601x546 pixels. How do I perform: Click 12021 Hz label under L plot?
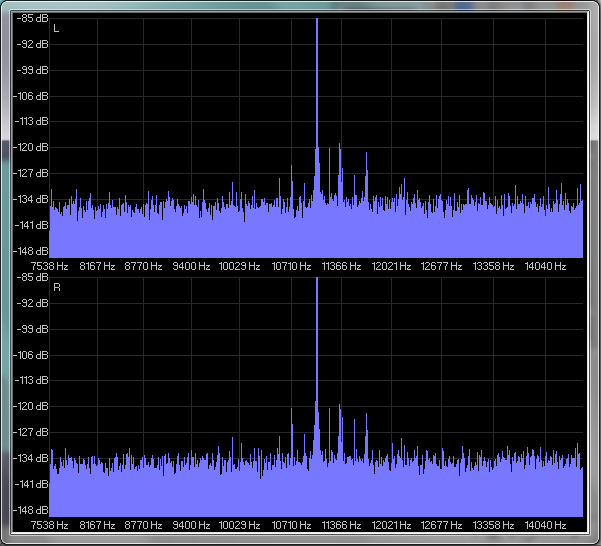391,266
